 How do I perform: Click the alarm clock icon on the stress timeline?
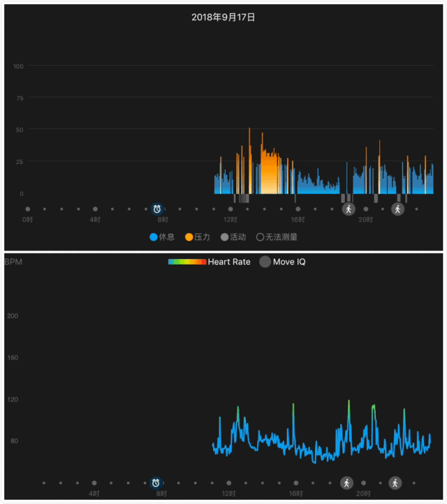click(x=157, y=209)
